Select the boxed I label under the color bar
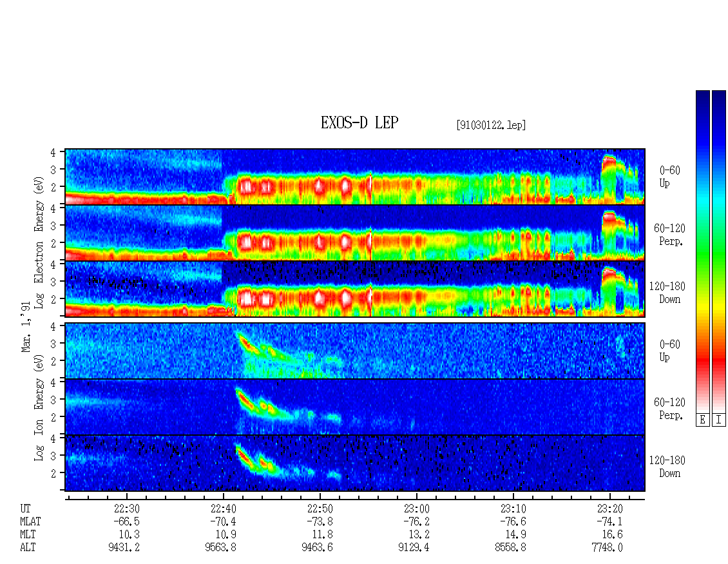The image size is (728, 564). point(719,420)
